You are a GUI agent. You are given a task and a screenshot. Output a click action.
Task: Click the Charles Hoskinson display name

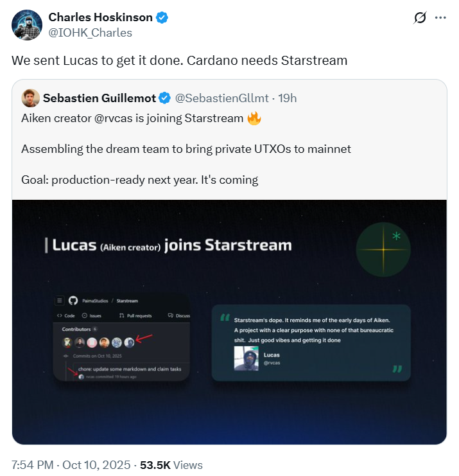(x=101, y=18)
